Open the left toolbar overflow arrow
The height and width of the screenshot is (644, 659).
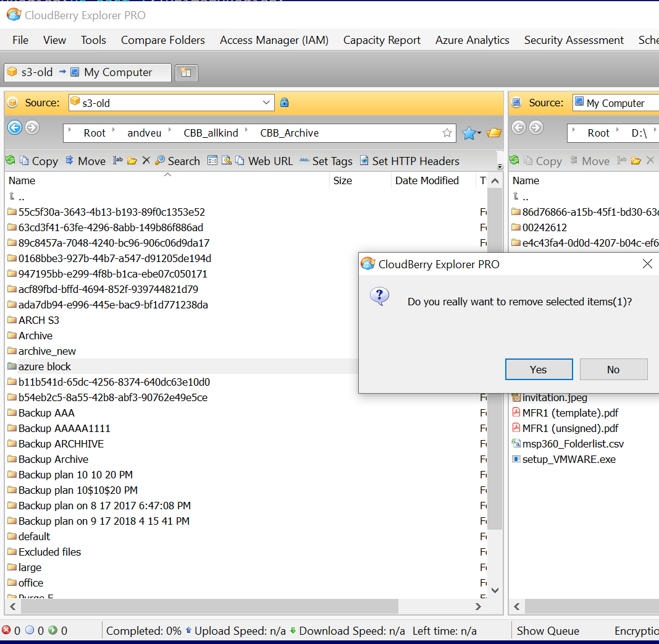(500, 166)
